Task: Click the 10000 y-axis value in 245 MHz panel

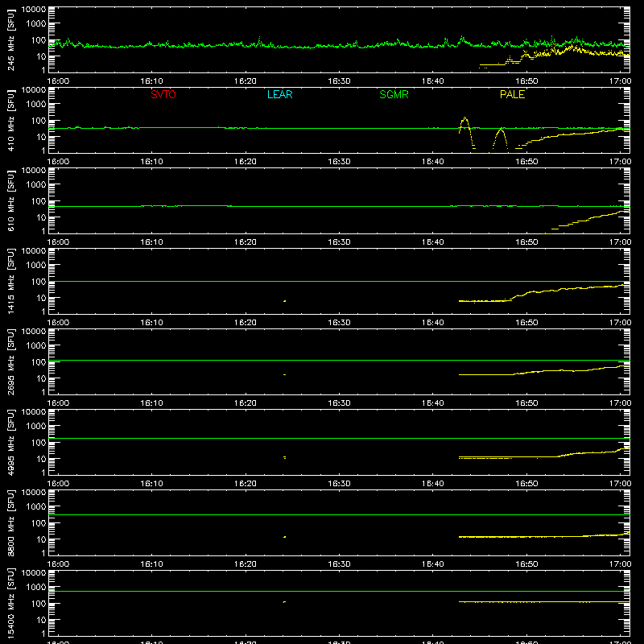Action: coord(34,10)
